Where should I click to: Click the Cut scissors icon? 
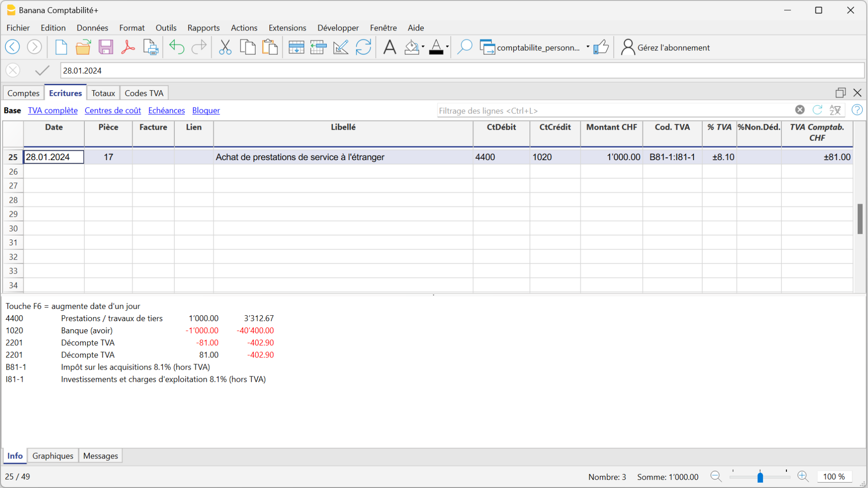coord(225,47)
